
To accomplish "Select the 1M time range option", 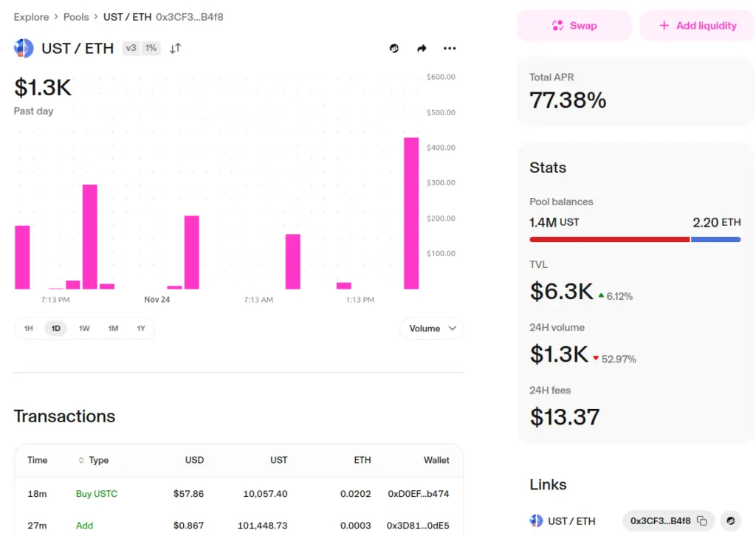I will pos(113,329).
